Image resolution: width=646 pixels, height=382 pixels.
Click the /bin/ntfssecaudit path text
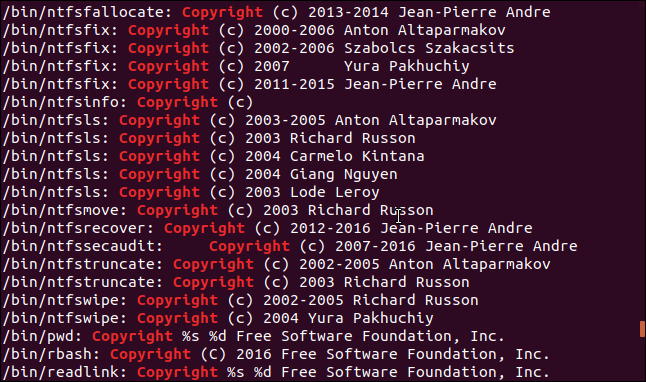pos(82,246)
